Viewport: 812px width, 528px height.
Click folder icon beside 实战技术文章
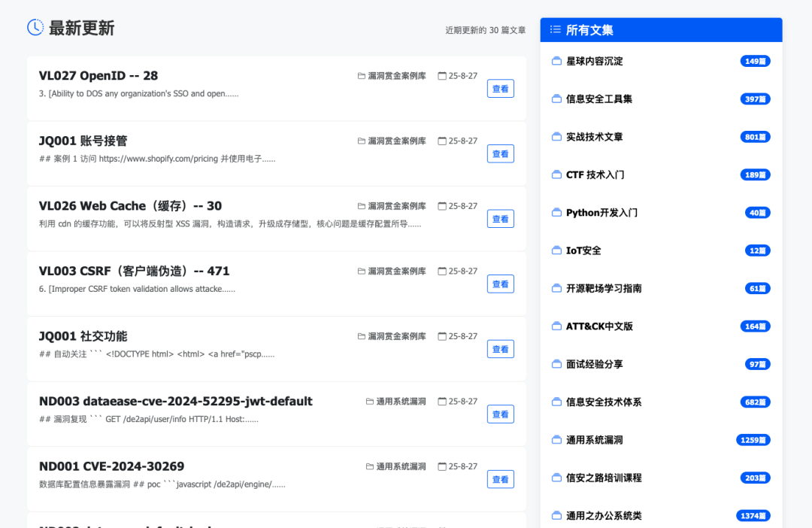(x=556, y=136)
